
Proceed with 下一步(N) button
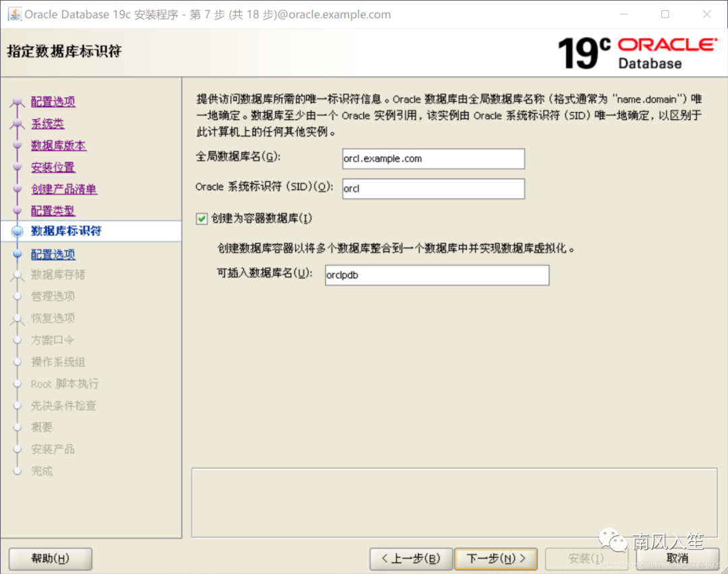coord(496,558)
